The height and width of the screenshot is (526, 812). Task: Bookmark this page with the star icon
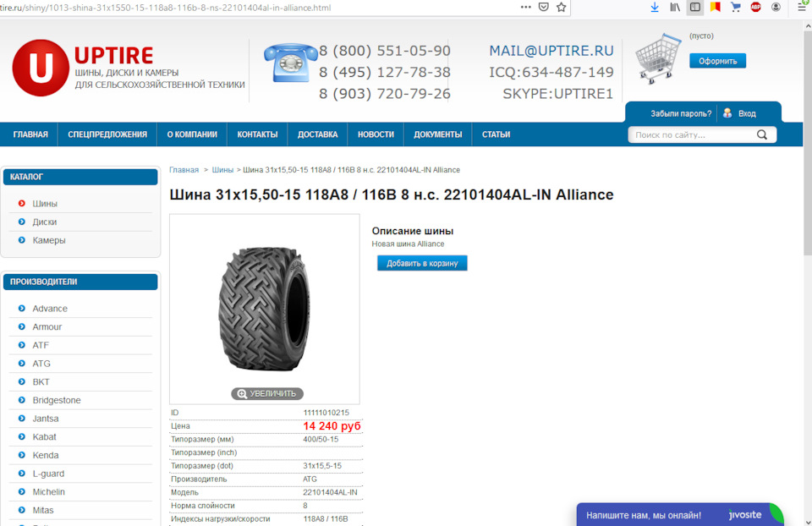562,8
